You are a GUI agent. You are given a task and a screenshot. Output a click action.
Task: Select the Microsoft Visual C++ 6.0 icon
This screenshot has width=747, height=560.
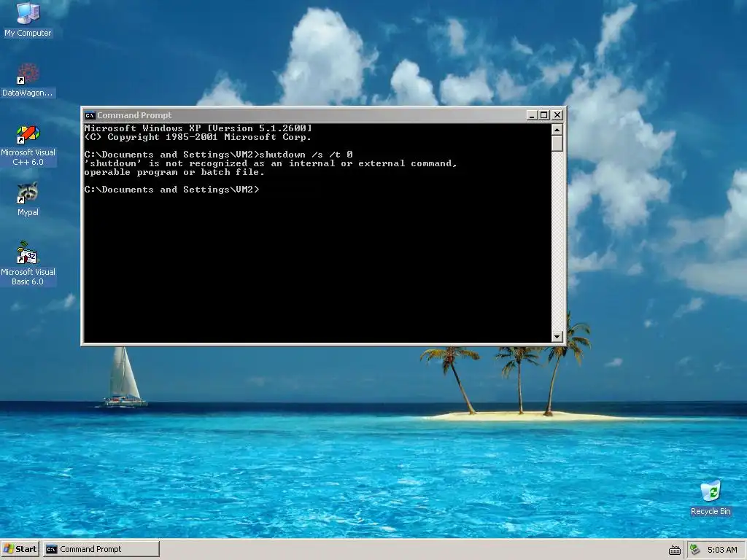tap(28, 145)
